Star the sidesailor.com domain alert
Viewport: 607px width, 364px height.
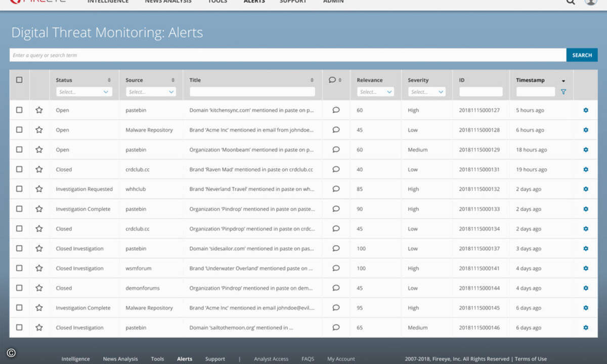point(39,248)
